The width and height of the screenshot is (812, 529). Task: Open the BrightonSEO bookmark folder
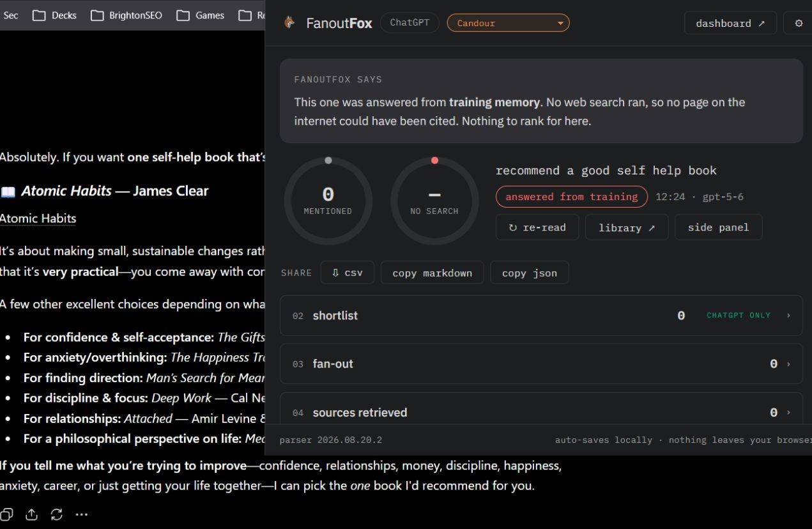pos(126,15)
